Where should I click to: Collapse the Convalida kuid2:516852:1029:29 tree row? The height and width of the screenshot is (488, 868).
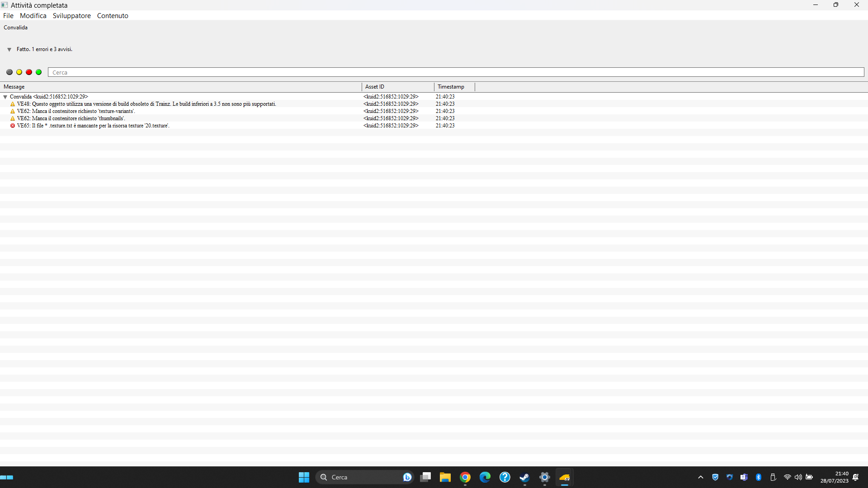pos(5,97)
